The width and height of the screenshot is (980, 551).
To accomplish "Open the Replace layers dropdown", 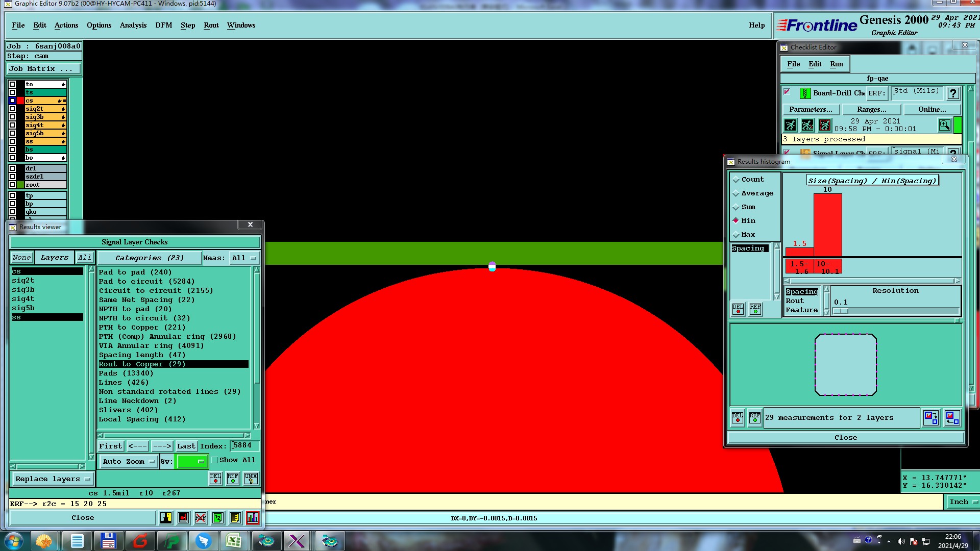I will 52,479.
